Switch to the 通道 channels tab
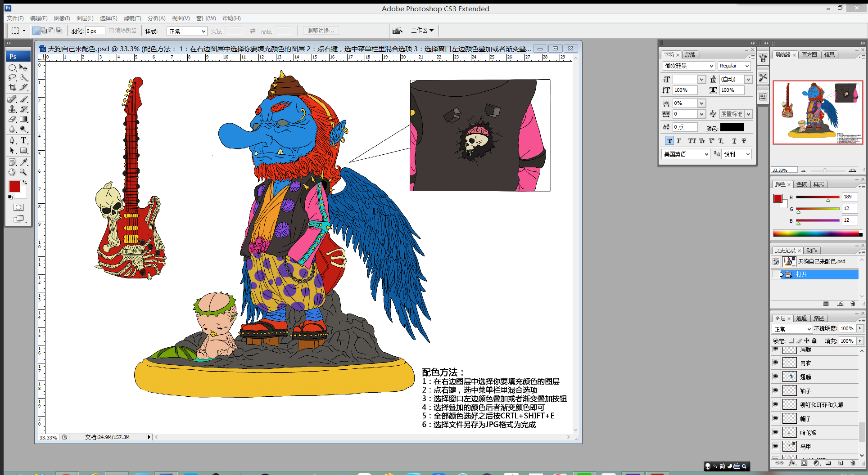The image size is (868, 475). [801, 318]
